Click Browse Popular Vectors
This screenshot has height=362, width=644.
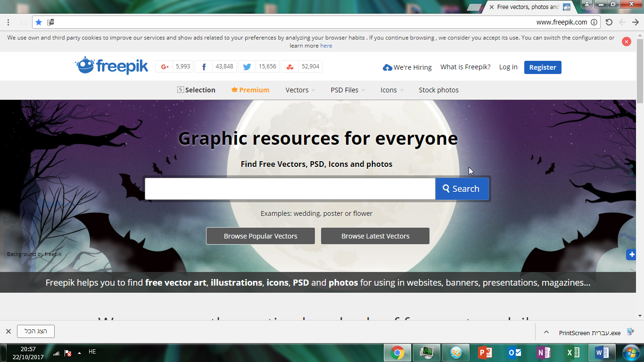pyautogui.click(x=260, y=236)
